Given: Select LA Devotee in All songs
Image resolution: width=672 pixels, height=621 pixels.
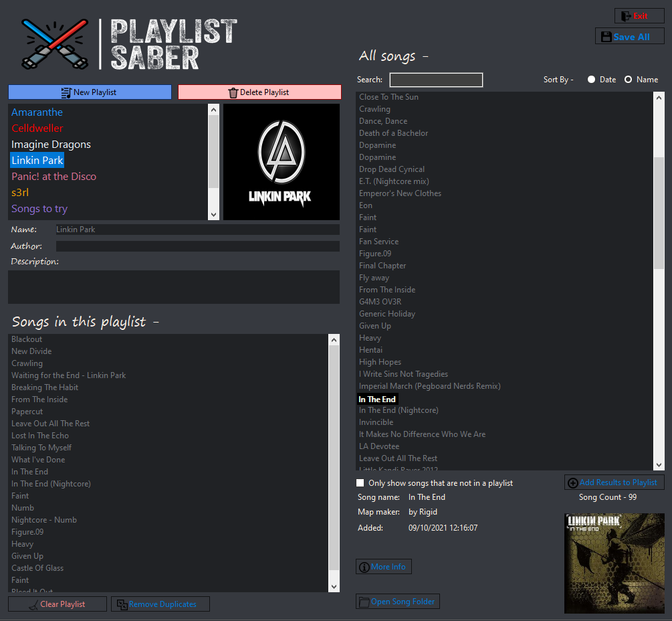Looking at the screenshot, I should pos(379,446).
